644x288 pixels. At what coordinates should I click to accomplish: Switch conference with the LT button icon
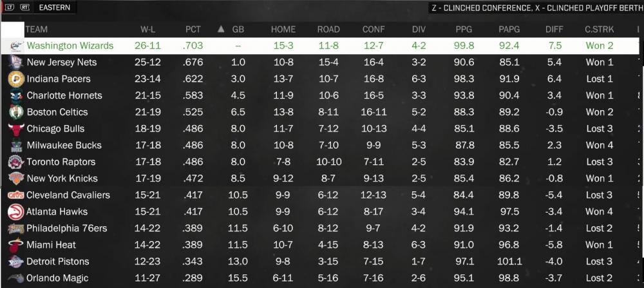point(10,7)
